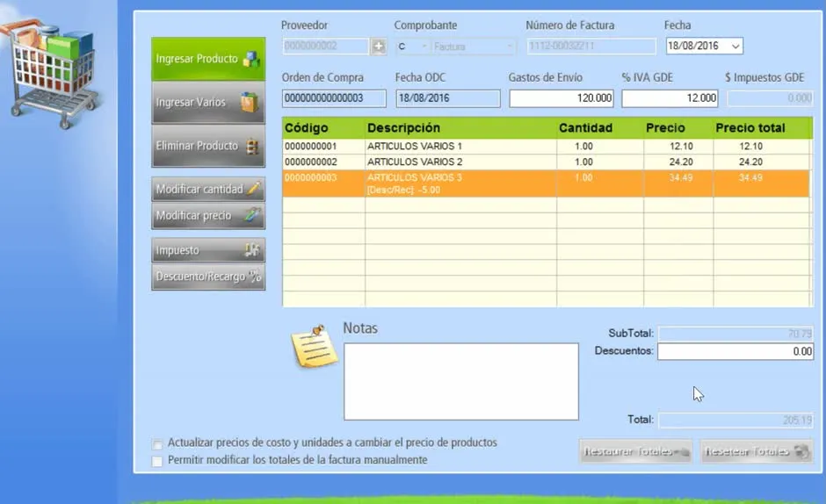Click the Descripción column header
The image size is (826, 504).
[x=461, y=128]
